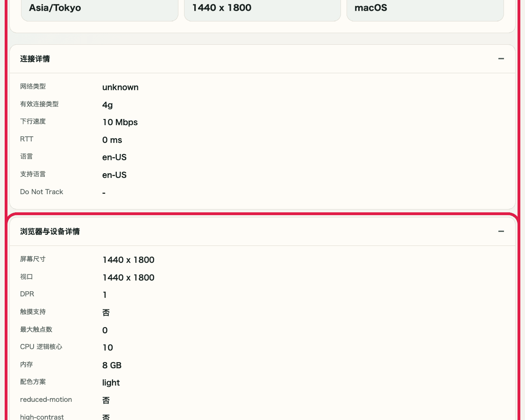The height and width of the screenshot is (420, 525).
Task: Click the unknown 网络类型 value
Action: (120, 87)
